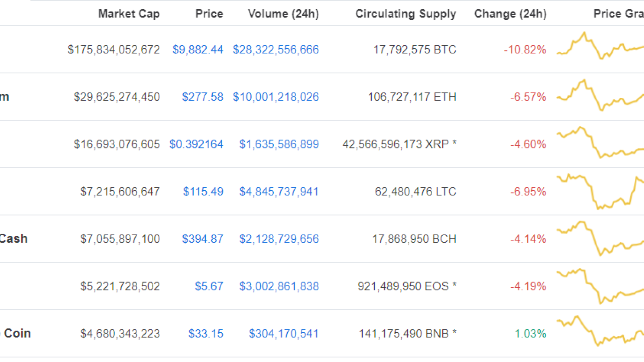Sort by Price column header
The image size is (644, 362).
(209, 14)
